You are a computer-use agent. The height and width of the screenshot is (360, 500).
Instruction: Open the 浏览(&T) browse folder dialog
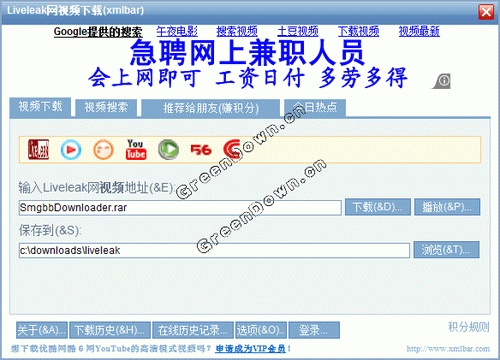point(446,250)
